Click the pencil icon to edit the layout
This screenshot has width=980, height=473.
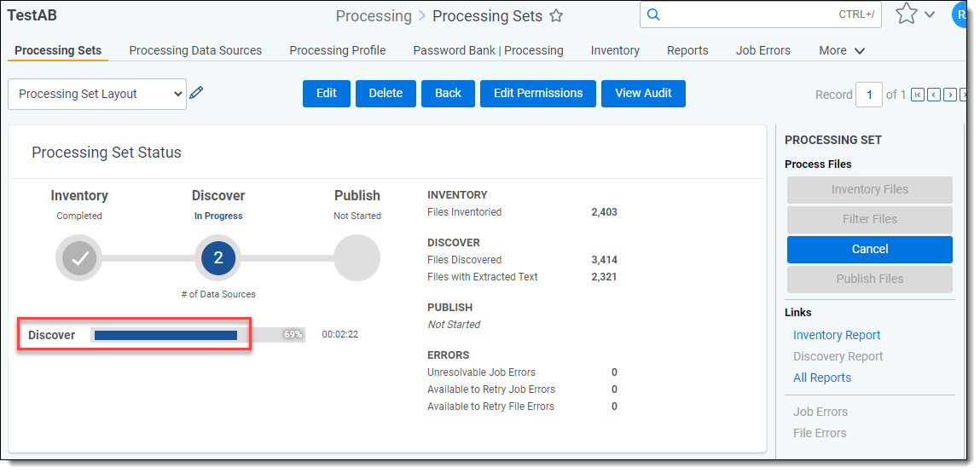(x=196, y=94)
